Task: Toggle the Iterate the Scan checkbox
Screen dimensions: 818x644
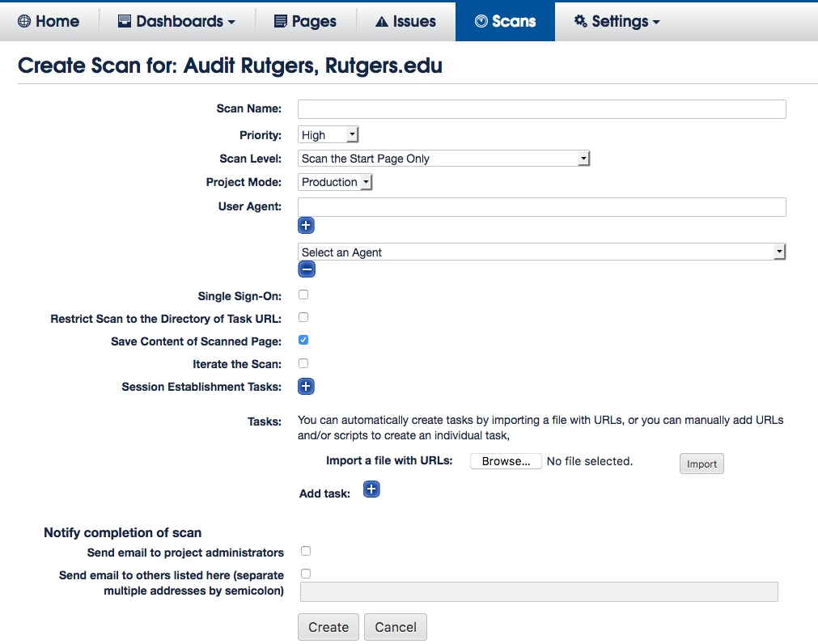Action: [304, 363]
